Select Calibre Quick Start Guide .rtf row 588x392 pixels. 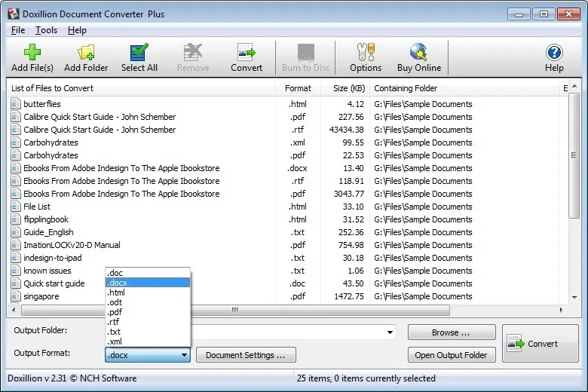(x=287, y=130)
